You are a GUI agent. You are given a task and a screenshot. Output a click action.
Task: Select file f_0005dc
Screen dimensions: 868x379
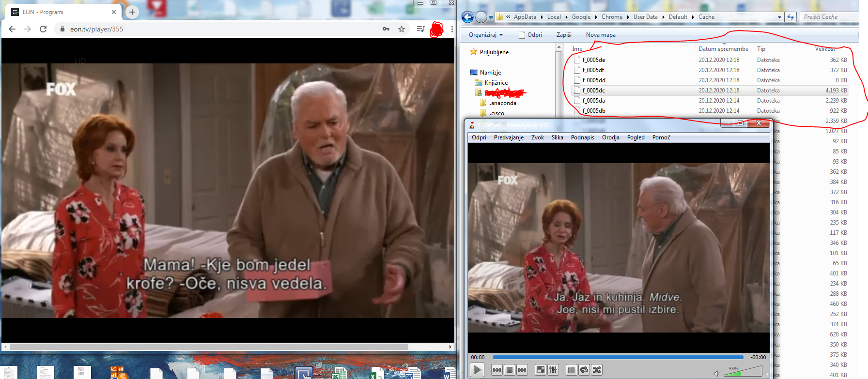tap(710, 91)
